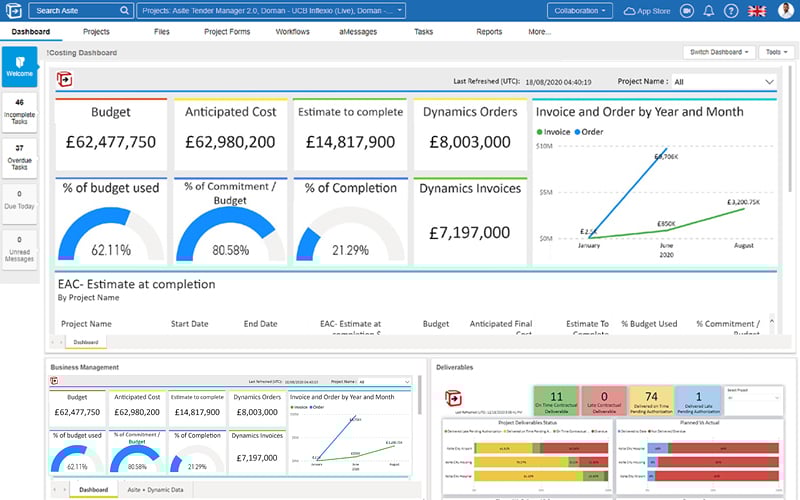Open the 0 Unread Messages tile
Viewport: 800px width, 500px height.
(x=19, y=250)
